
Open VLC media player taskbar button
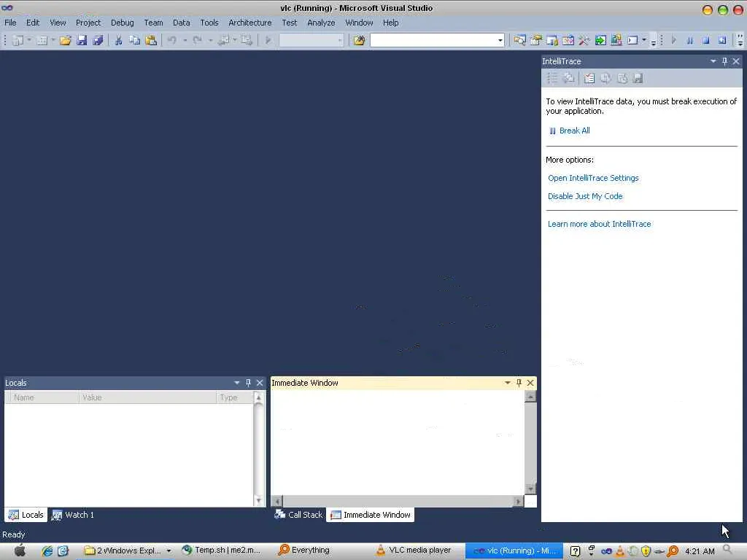(x=414, y=551)
